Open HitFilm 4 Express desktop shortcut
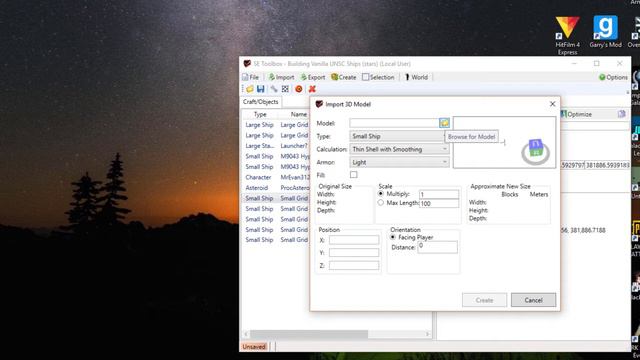This screenshot has width=640, height=360. click(567, 36)
